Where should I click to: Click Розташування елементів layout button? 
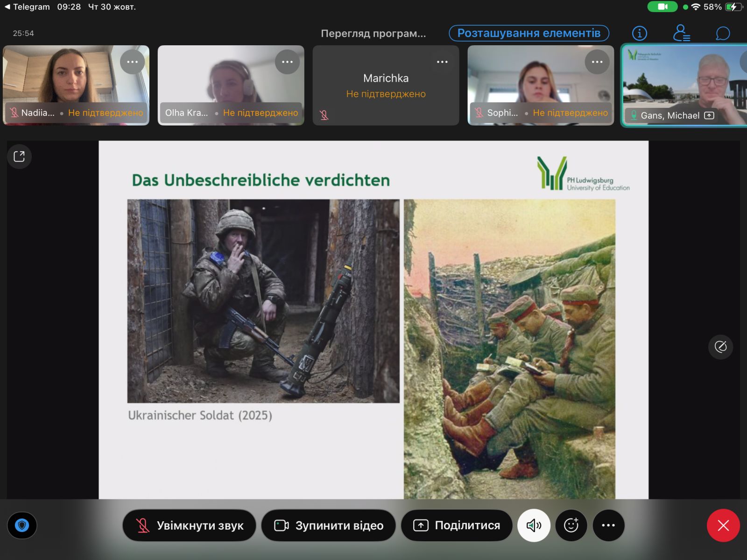[x=529, y=33]
